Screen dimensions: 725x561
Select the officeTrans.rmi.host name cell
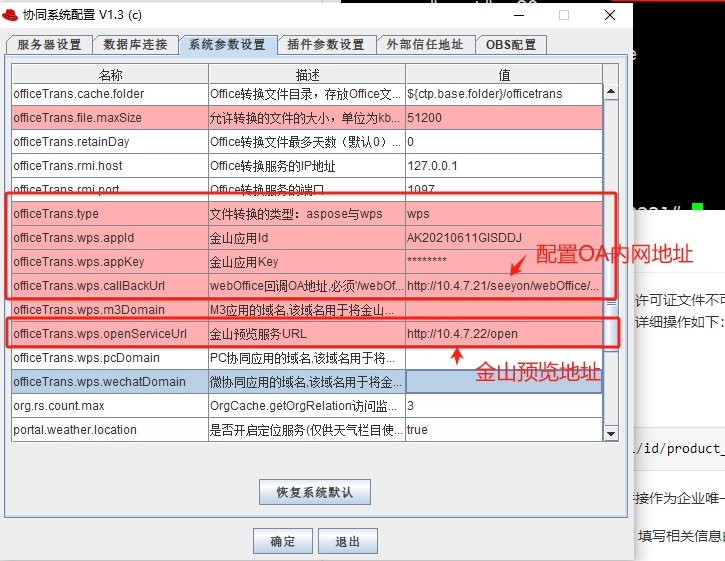[110, 166]
